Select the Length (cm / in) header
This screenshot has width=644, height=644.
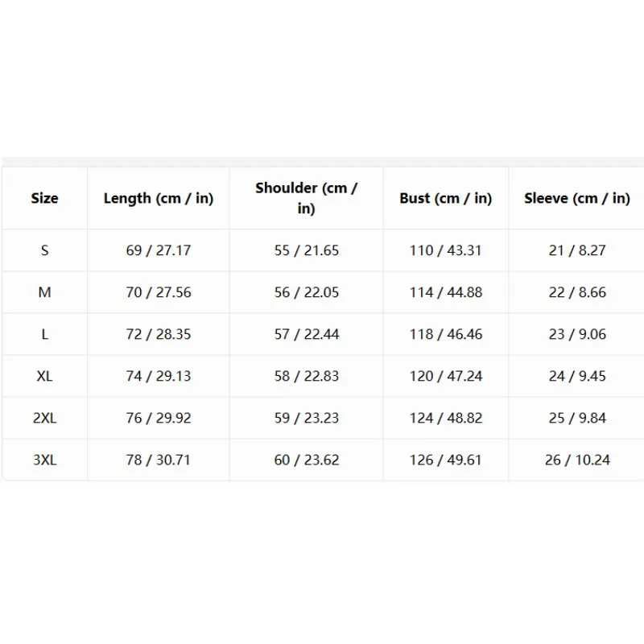[159, 198]
